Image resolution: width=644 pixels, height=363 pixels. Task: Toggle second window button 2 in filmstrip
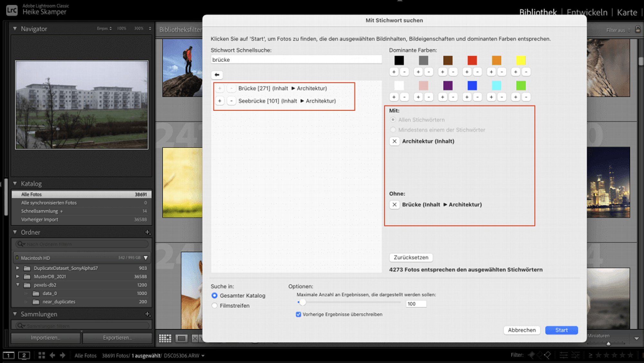point(24,355)
